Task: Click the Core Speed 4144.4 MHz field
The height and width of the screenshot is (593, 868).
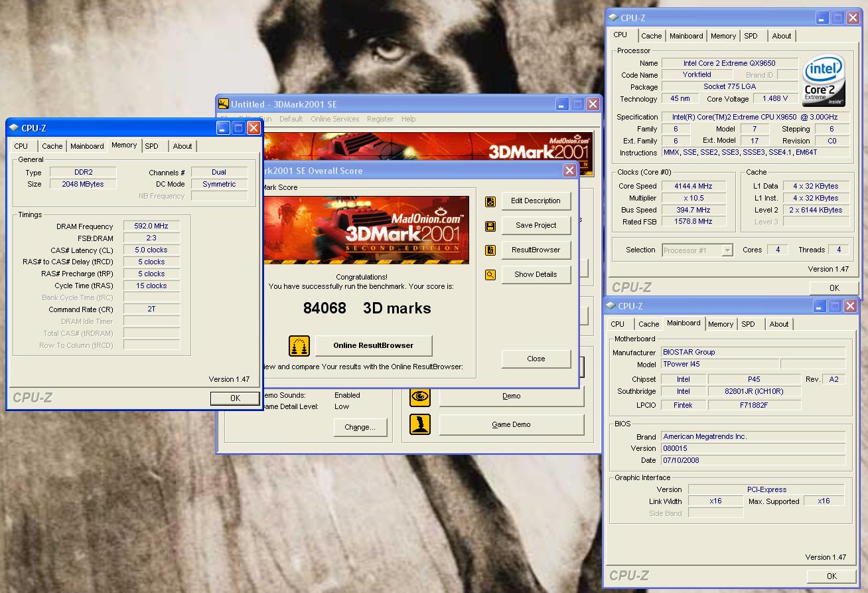Action: [693, 187]
